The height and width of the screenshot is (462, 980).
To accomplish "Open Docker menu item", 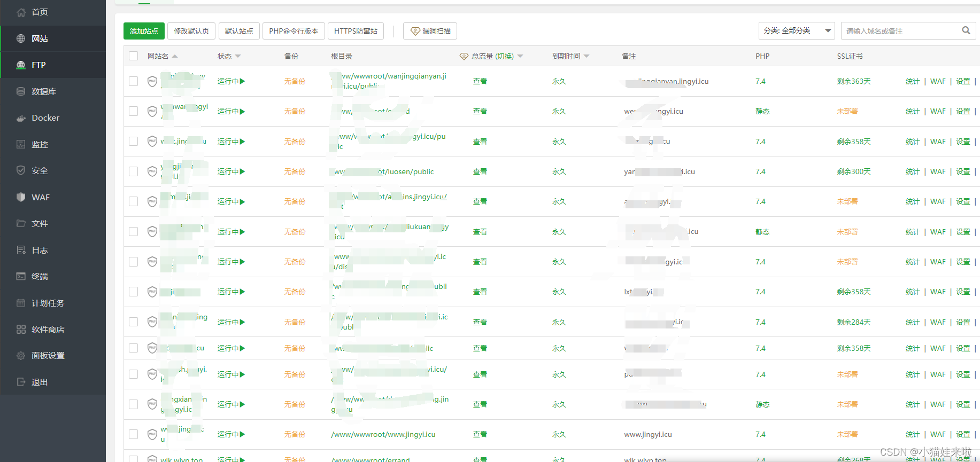I will pos(53,118).
